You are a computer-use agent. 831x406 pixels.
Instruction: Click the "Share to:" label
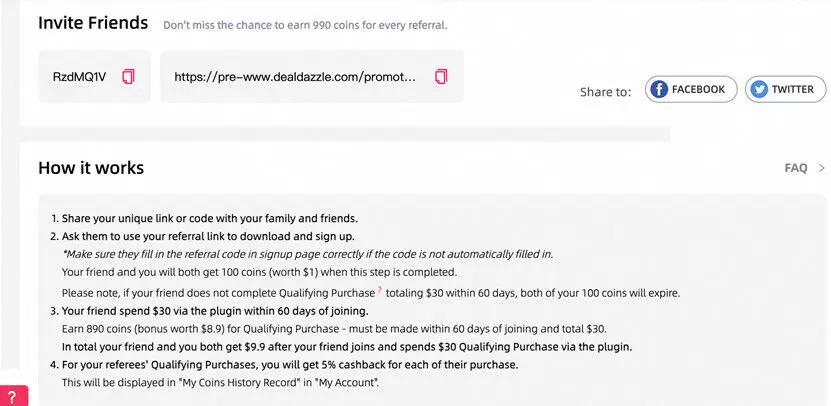point(605,92)
